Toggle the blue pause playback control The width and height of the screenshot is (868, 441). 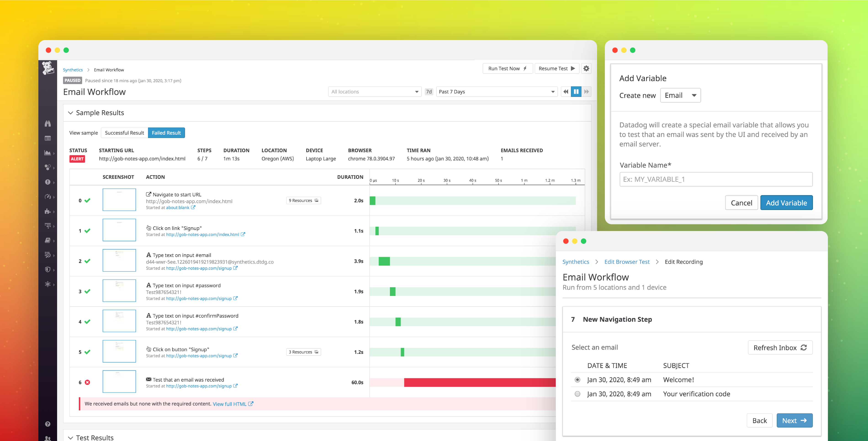tap(576, 91)
